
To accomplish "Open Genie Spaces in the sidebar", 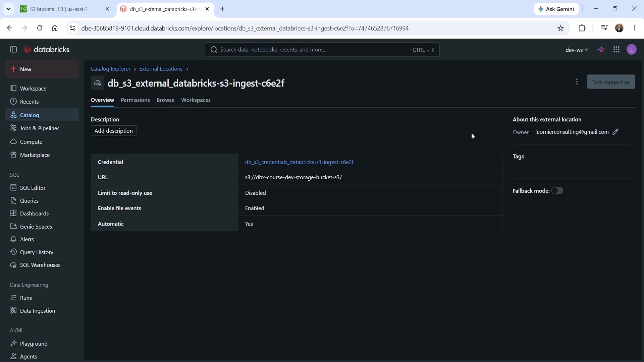I will pos(42,227).
